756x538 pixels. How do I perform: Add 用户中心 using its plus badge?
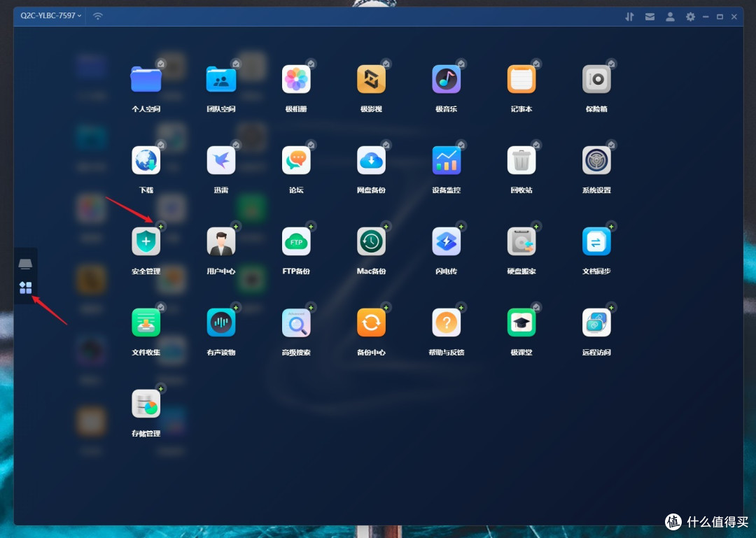click(236, 227)
